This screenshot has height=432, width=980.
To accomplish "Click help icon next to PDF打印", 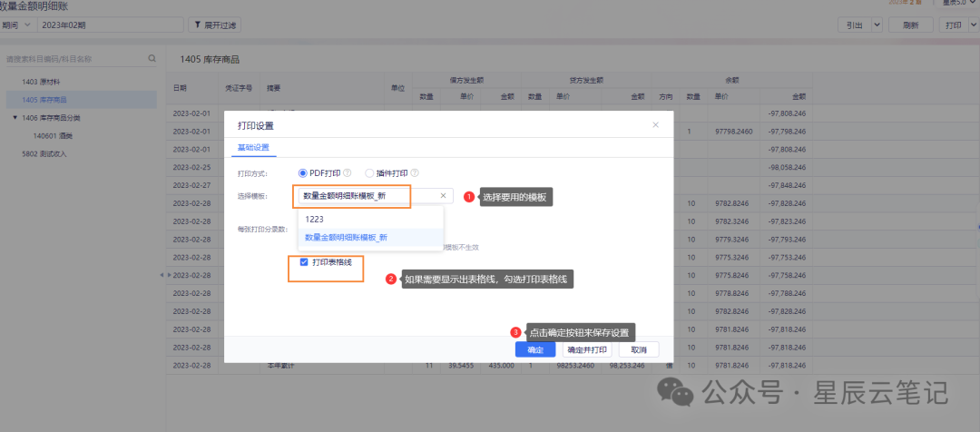I will tap(348, 173).
